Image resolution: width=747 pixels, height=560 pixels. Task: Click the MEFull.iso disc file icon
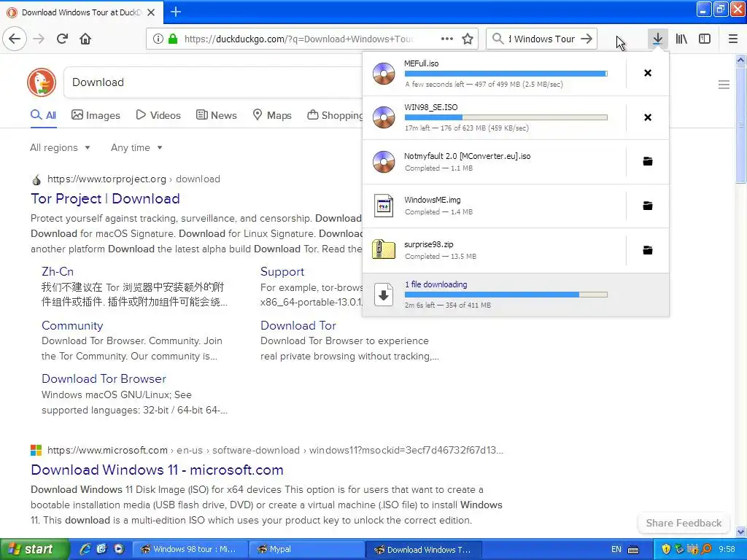tap(384, 74)
